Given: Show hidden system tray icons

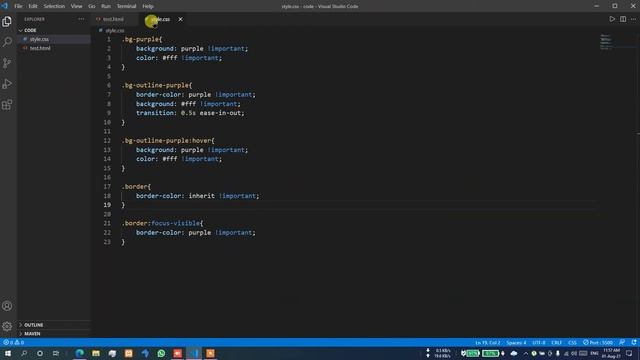Looking at the screenshot, I should click(525, 353).
